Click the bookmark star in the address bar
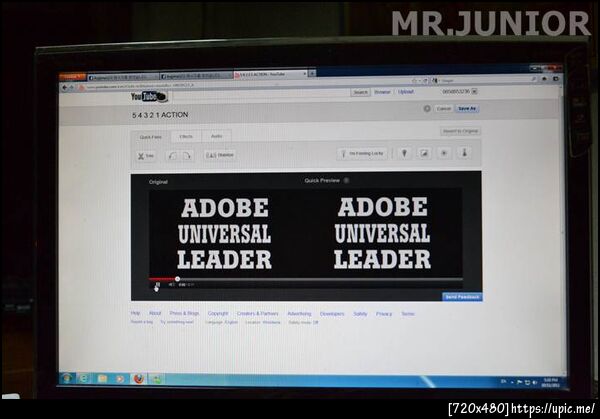The width and height of the screenshot is (600, 419). click(x=414, y=81)
